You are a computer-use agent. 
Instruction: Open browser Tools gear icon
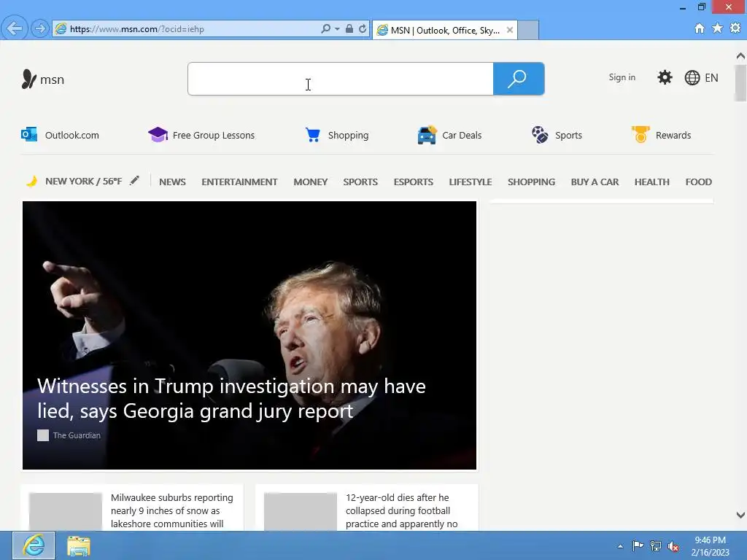point(735,28)
